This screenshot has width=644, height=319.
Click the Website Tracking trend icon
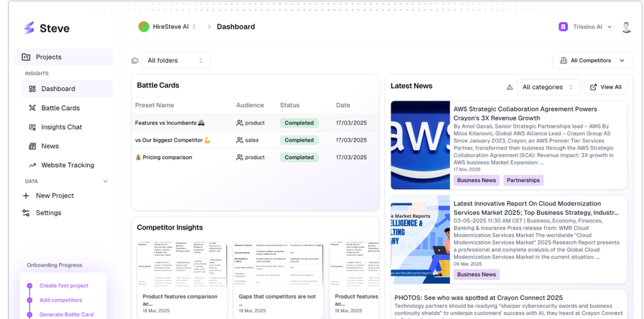coord(32,165)
